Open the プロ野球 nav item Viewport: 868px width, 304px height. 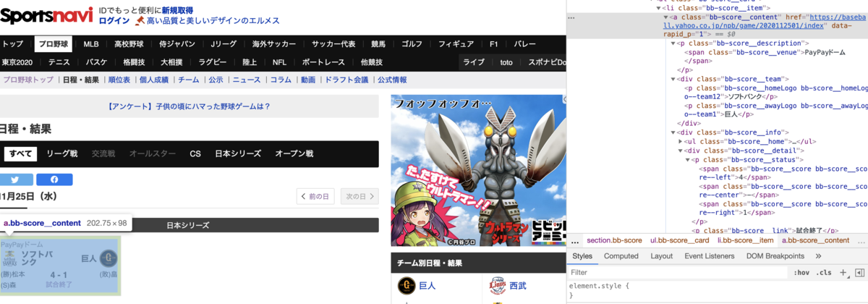pos(55,44)
